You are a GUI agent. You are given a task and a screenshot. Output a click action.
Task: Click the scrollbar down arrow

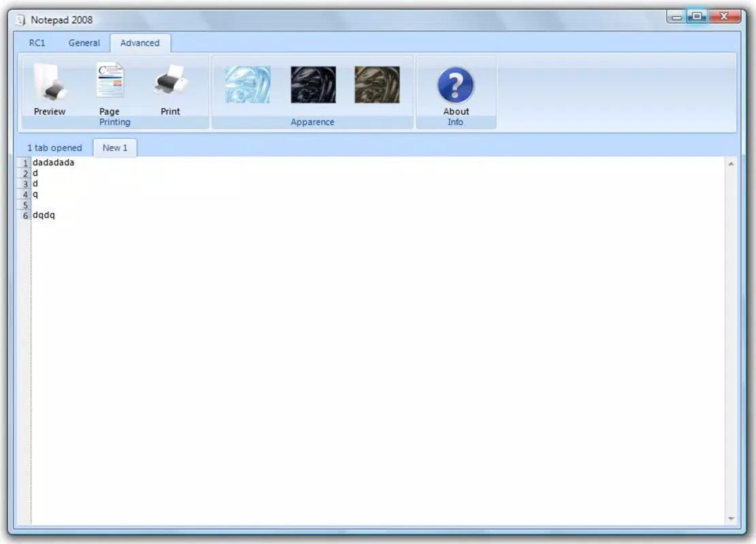point(731,518)
